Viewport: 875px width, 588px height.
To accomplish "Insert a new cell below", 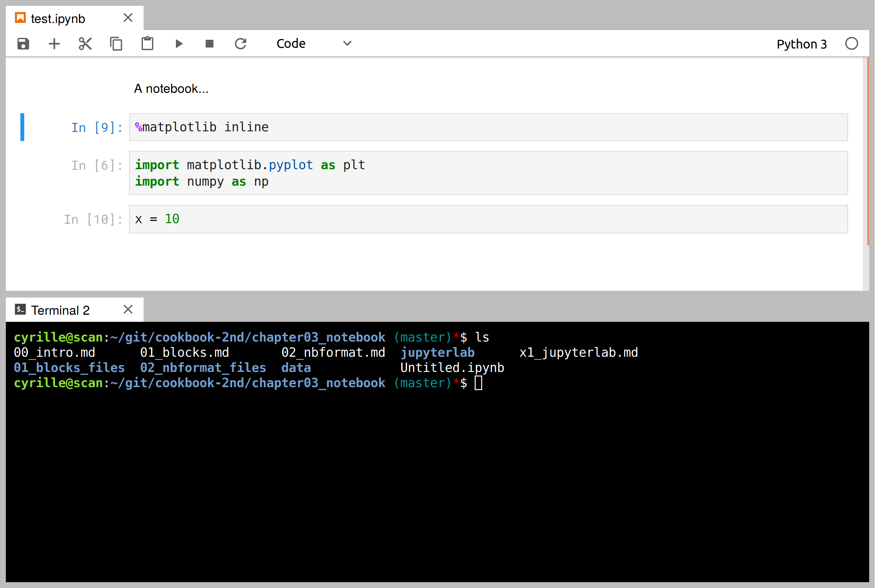I will click(x=54, y=43).
